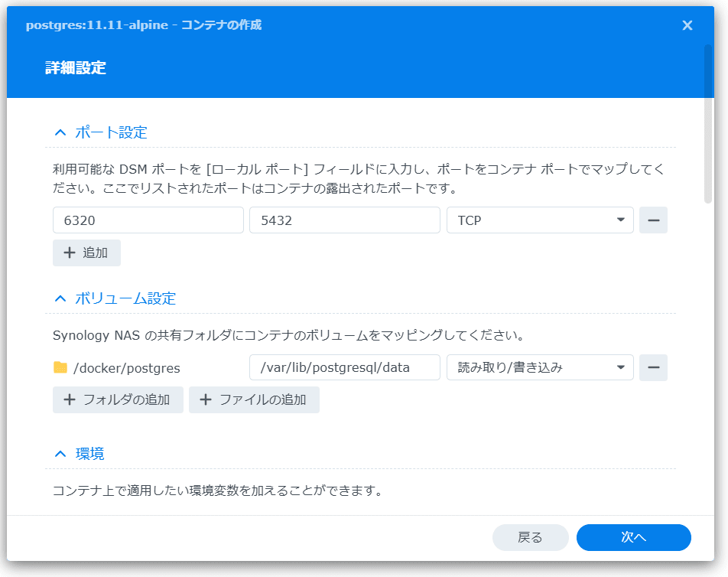Click the chevron icon next to 環境

click(x=60, y=453)
